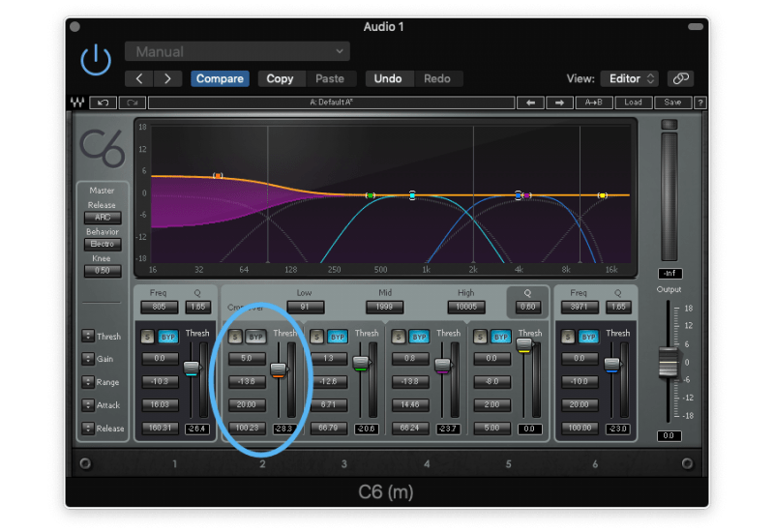This screenshot has width=774, height=532.
Task: Solo band 4 with S button
Action: pos(399,337)
